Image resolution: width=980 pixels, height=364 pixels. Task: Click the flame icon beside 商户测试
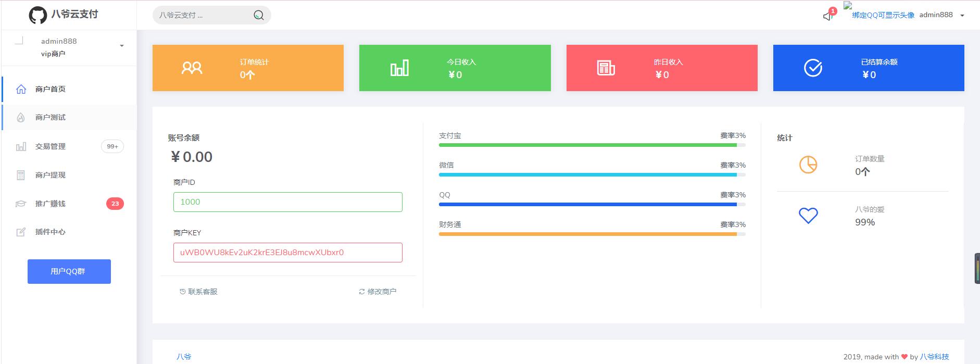tap(21, 118)
